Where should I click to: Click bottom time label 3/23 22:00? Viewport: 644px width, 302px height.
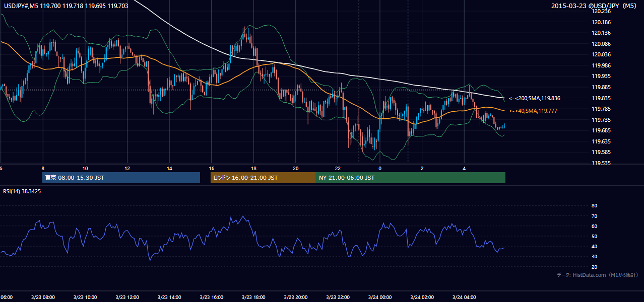[338, 297]
